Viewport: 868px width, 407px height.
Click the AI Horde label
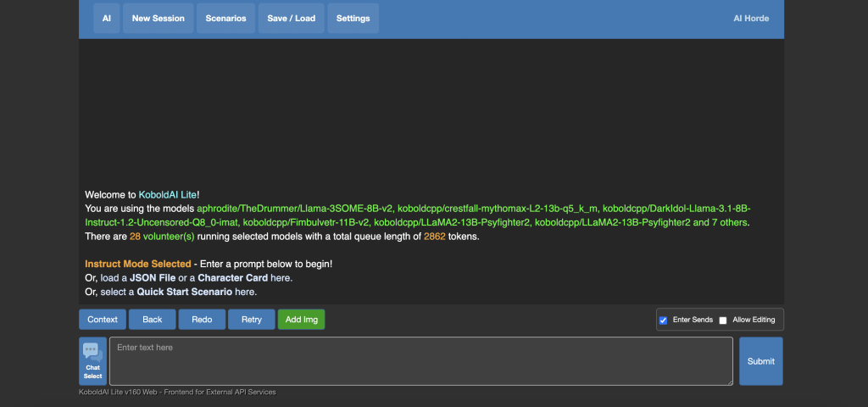coord(750,19)
